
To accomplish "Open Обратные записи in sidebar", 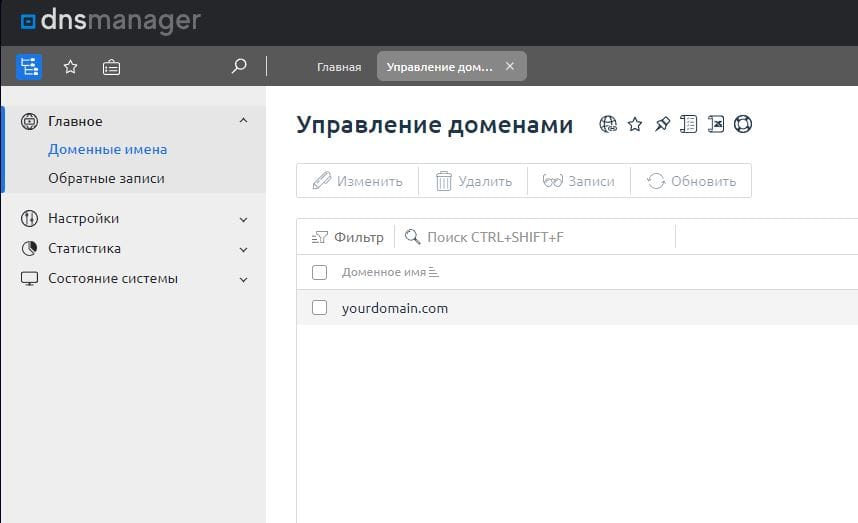I will [x=106, y=178].
